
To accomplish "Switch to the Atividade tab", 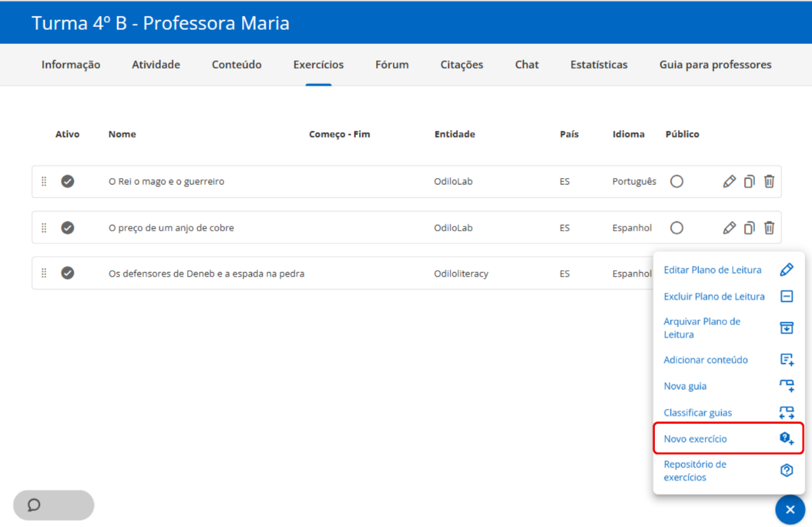I will 156,64.
